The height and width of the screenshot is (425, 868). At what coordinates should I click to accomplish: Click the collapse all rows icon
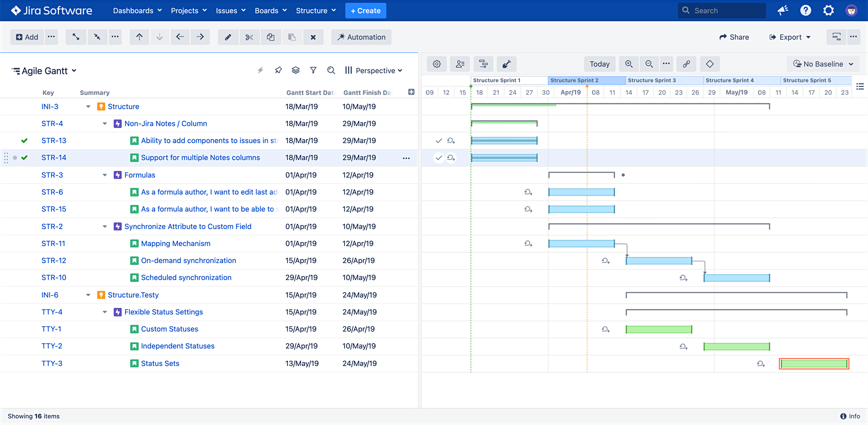click(97, 37)
